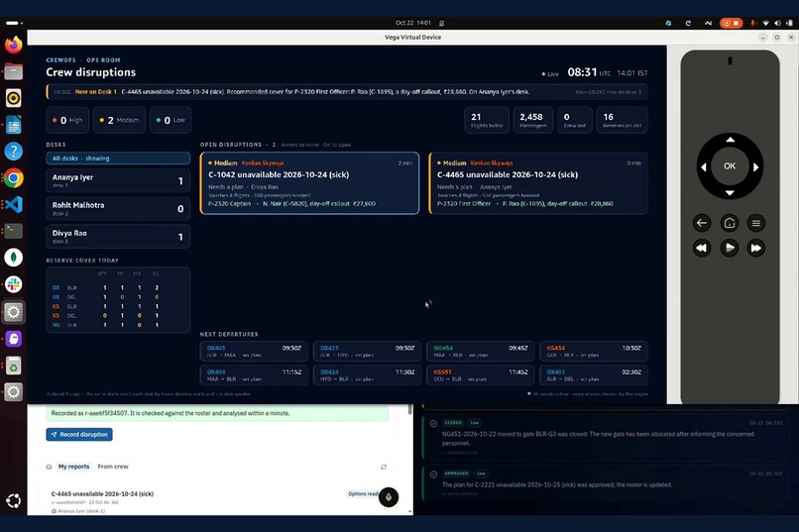799x532 pixels.
Task: Select the 'All desks · showing' filter
Action: [118, 159]
